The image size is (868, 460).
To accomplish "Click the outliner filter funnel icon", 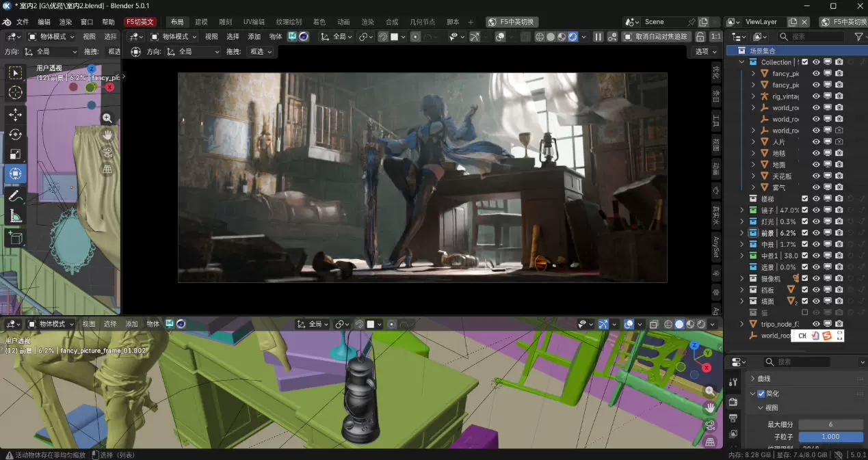I will coord(858,36).
